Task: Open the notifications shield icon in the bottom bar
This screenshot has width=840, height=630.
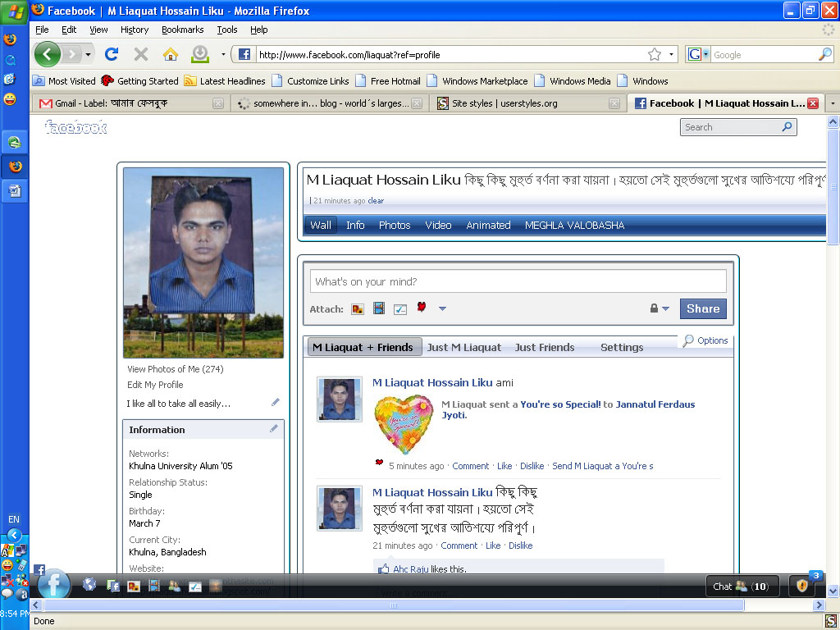Action: [x=802, y=586]
